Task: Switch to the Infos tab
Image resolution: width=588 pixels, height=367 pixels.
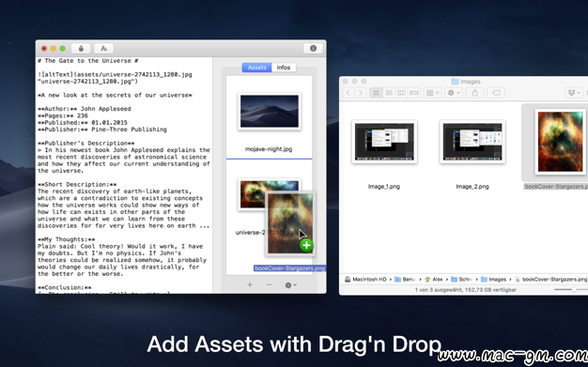Action: point(284,68)
